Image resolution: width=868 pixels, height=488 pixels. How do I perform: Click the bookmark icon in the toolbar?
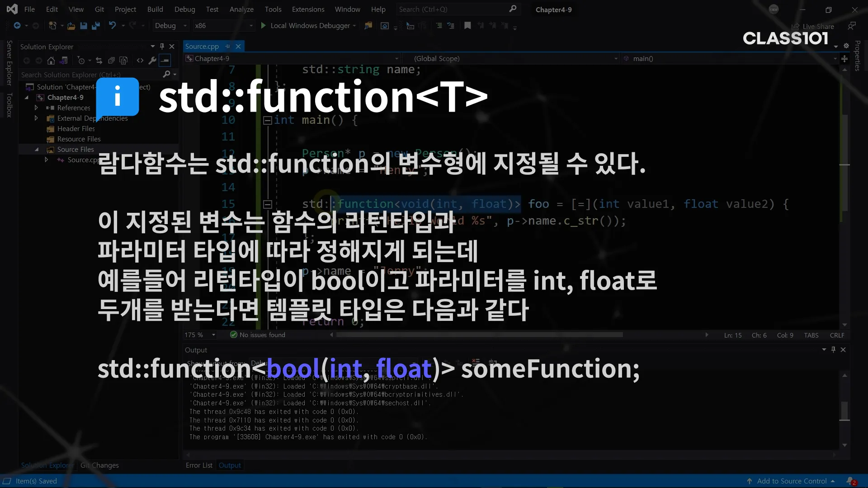tap(467, 26)
